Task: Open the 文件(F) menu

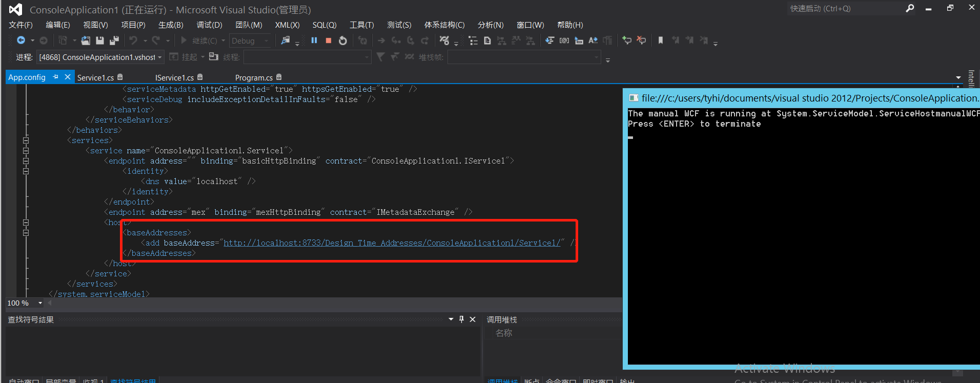Action: 21,25
